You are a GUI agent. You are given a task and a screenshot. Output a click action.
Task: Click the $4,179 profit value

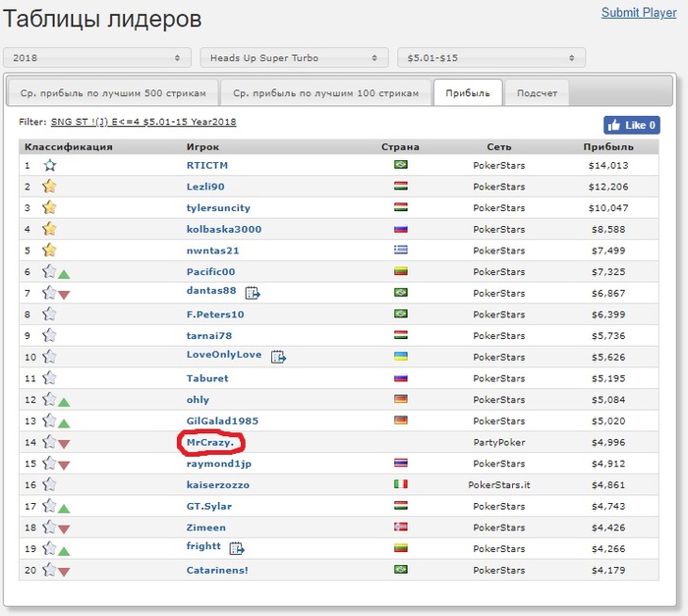pos(608,570)
